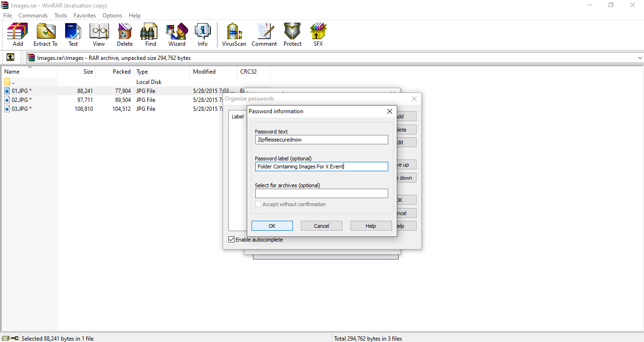Click the 02.JPG file icon
Image resolution: width=644 pixels, height=342 pixels.
click(x=7, y=100)
